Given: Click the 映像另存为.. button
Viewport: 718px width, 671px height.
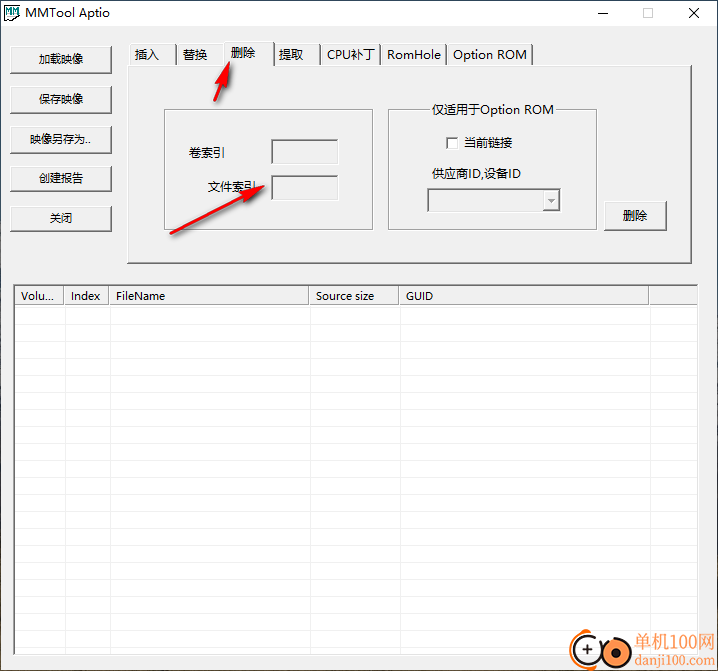Looking at the screenshot, I should [61, 139].
